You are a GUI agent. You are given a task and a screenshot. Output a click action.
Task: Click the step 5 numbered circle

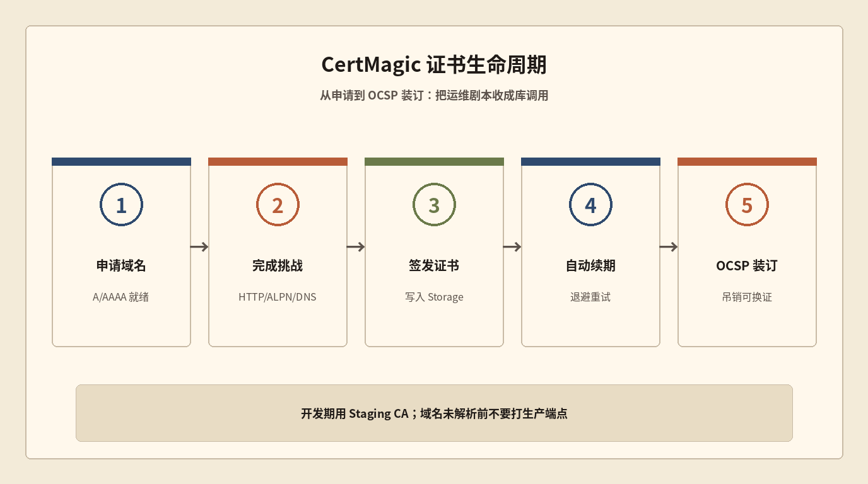pos(747,205)
